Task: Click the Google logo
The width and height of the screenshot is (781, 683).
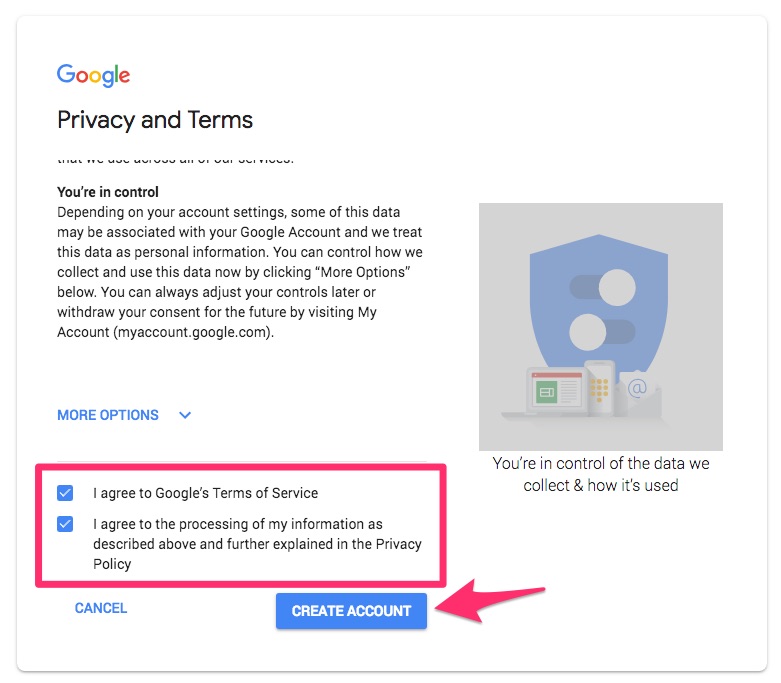Action: coord(94,75)
